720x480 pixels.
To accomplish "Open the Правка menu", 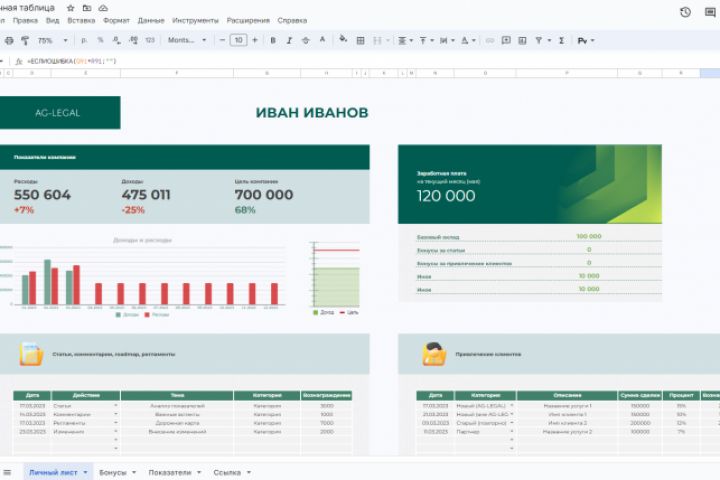I will tap(25, 21).
